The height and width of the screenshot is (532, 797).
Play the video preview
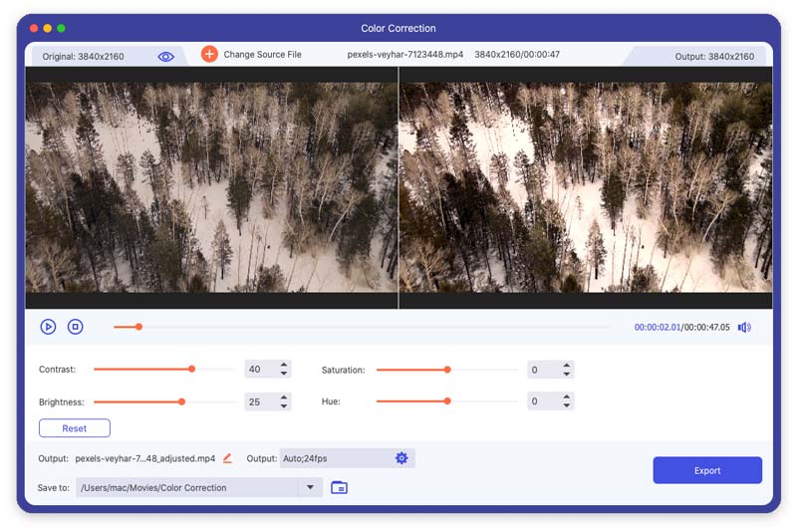[x=48, y=327]
